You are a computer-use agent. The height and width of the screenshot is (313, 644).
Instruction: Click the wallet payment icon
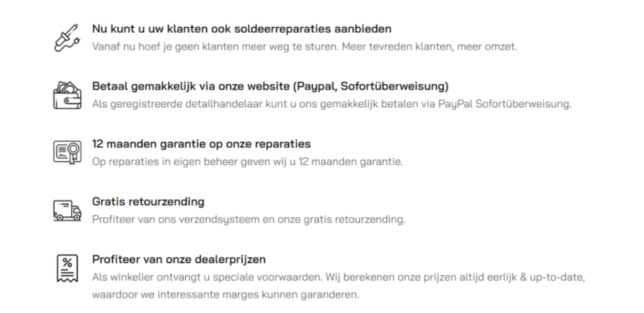63,95
